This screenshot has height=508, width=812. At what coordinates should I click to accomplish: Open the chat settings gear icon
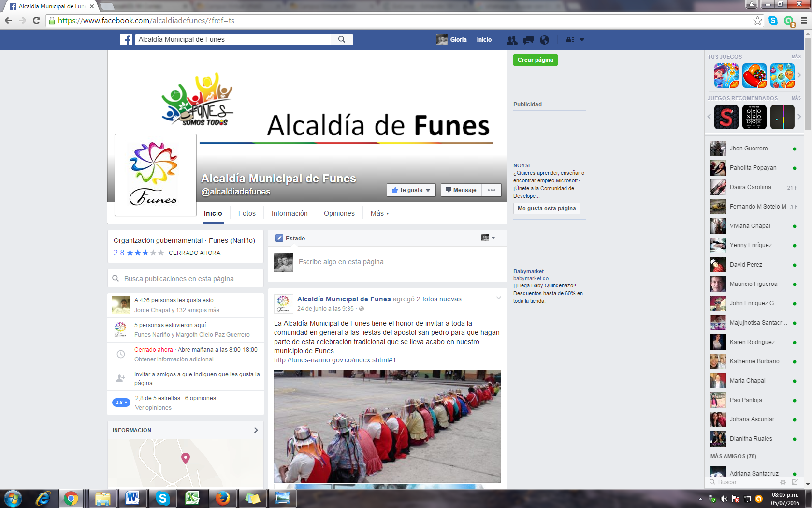coord(783,482)
